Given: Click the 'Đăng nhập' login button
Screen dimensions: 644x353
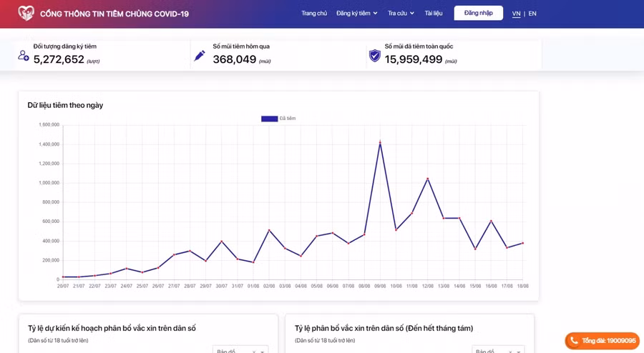Looking at the screenshot, I should pyautogui.click(x=478, y=14).
